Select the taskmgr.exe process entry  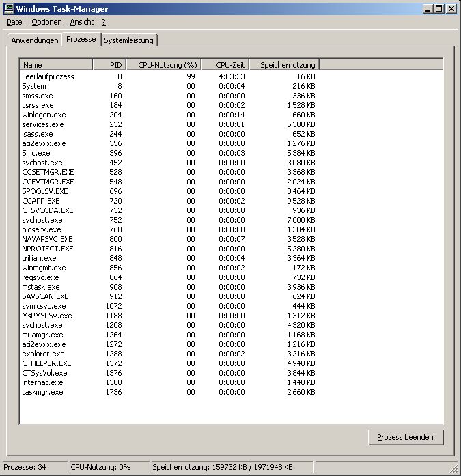42,392
